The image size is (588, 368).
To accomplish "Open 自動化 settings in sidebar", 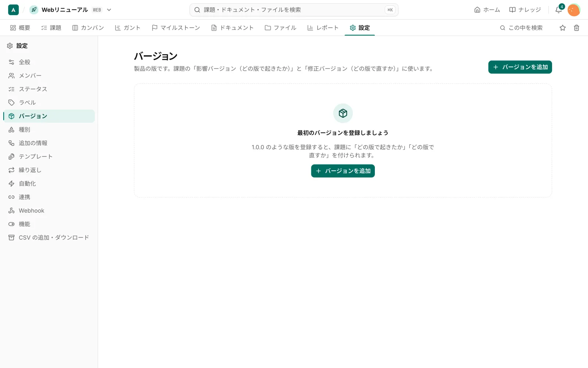I will (49, 184).
